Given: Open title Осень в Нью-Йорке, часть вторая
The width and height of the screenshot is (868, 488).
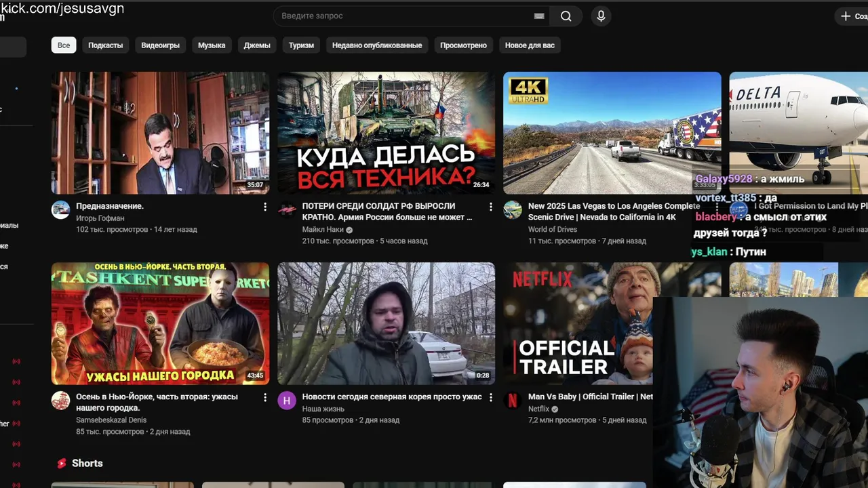Looking at the screenshot, I should click(x=157, y=403).
